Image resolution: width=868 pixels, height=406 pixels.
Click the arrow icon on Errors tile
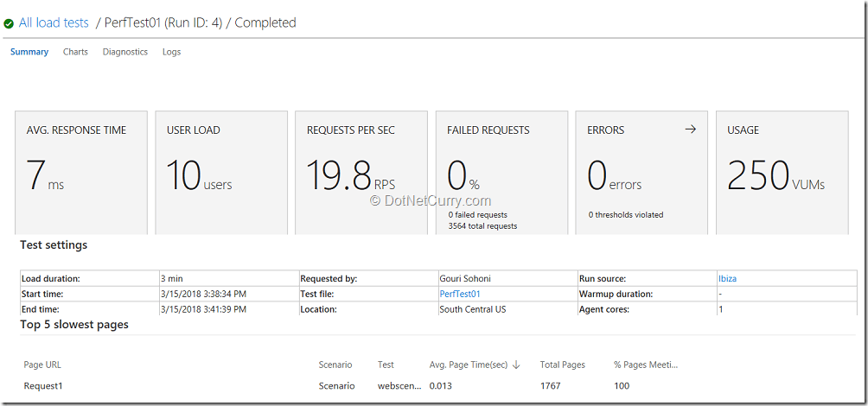[x=690, y=130]
